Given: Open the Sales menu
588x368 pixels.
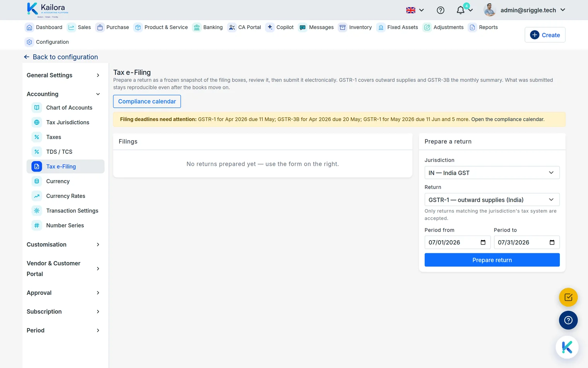Looking at the screenshot, I should click(x=79, y=27).
